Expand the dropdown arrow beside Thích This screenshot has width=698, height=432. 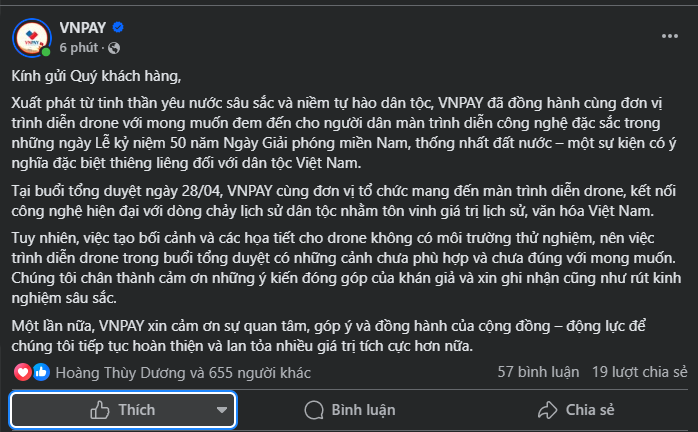222,410
